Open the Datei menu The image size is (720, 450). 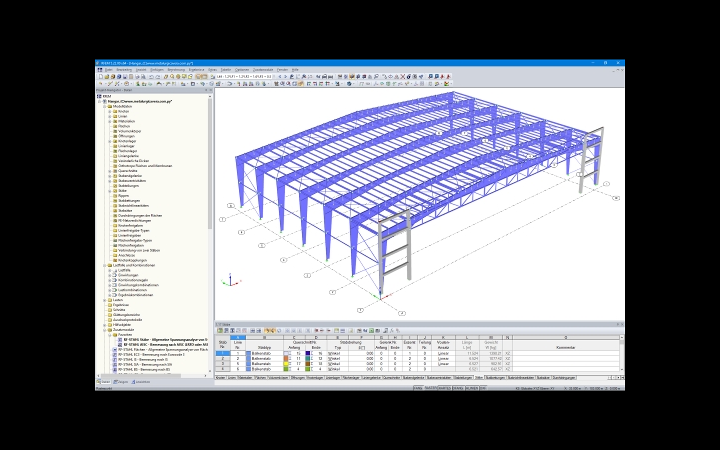(108, 70)
